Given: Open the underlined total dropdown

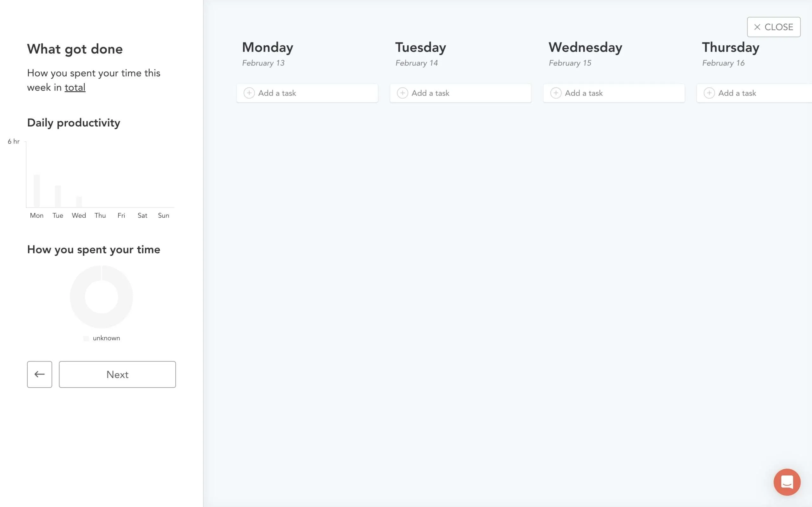Looking at the screenshot, I should pyautogui.click(x=75, y=87).
